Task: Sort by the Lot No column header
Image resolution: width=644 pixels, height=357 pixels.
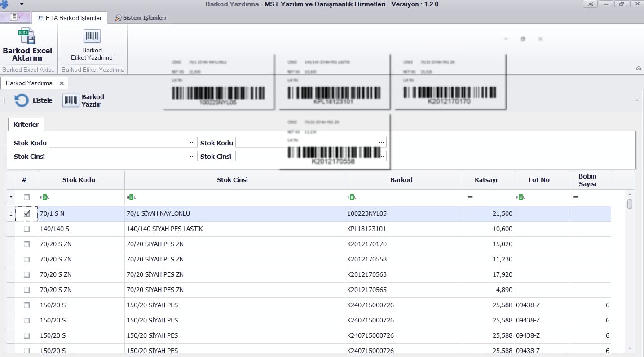Action: [x=538, y=180]
